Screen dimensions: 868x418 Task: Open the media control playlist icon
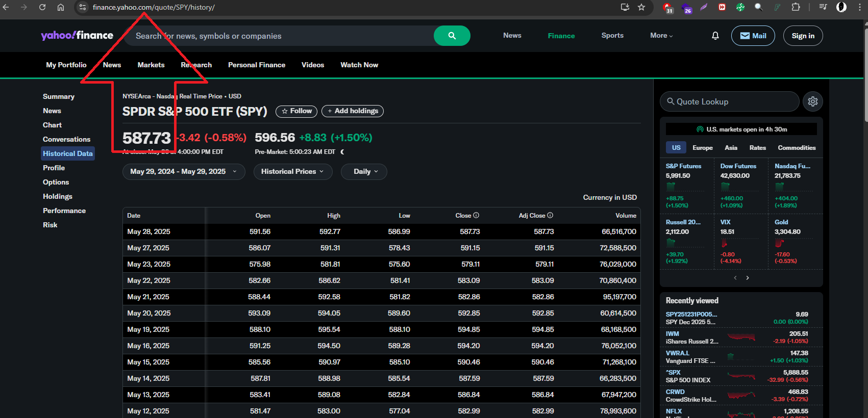(823, 7)
